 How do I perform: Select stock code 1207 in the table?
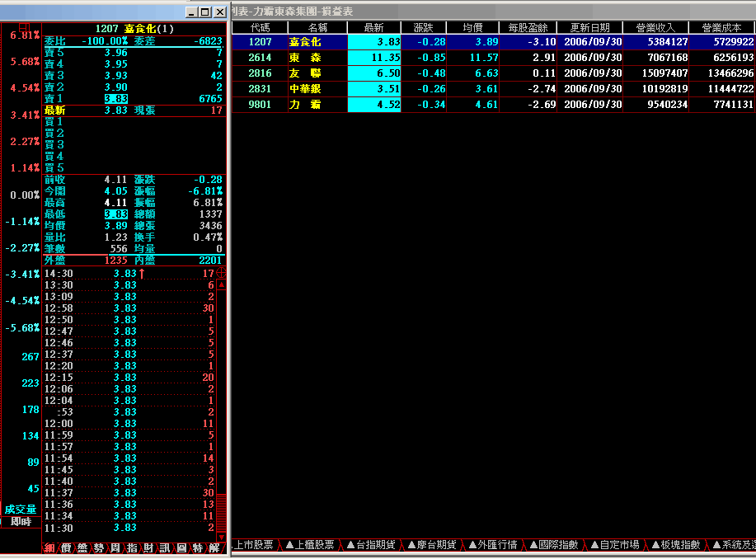click(x=260, y=42)
